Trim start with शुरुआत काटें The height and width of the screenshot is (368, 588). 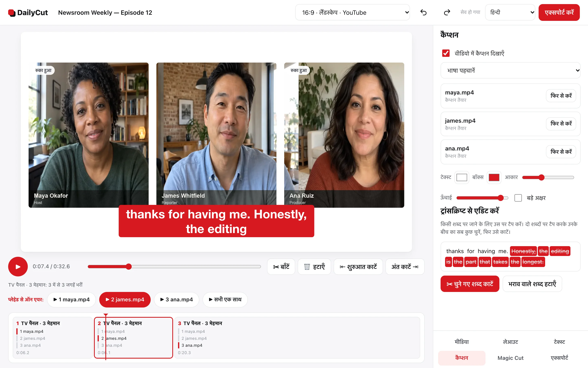point(358,267)
